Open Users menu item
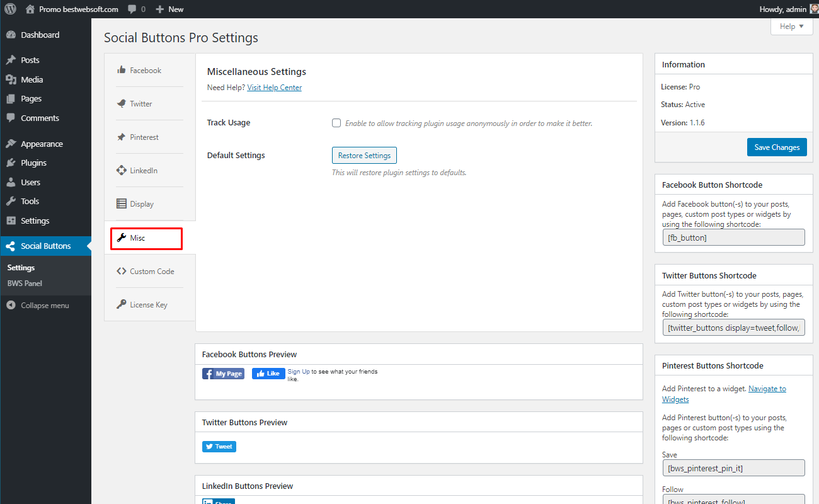 click(45, 182)
